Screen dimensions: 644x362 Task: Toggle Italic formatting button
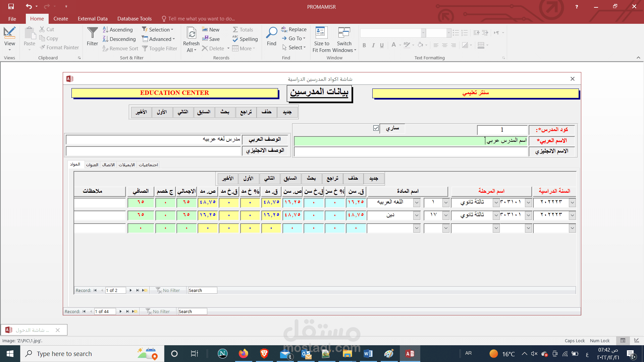(373, 45)
